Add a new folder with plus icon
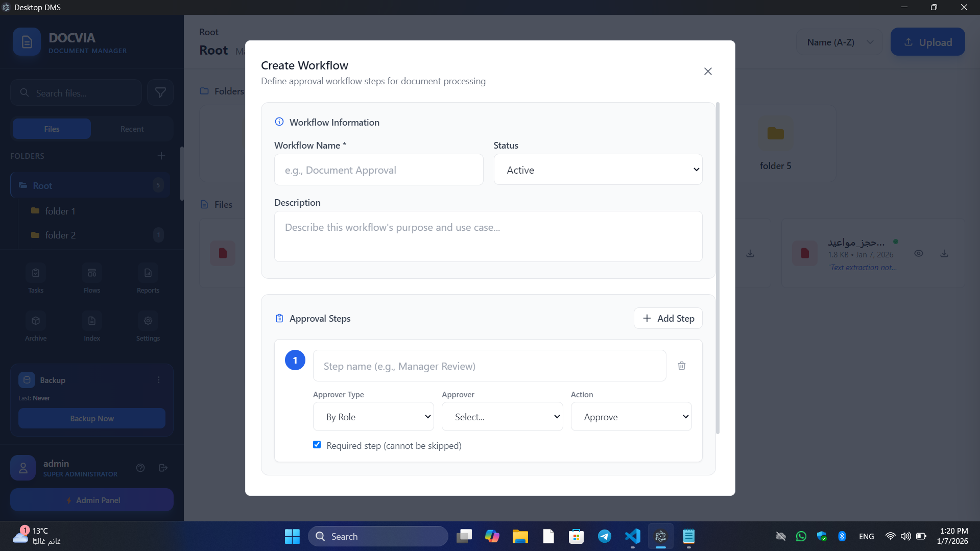This screenshot has height=551, width=980. 161,156
